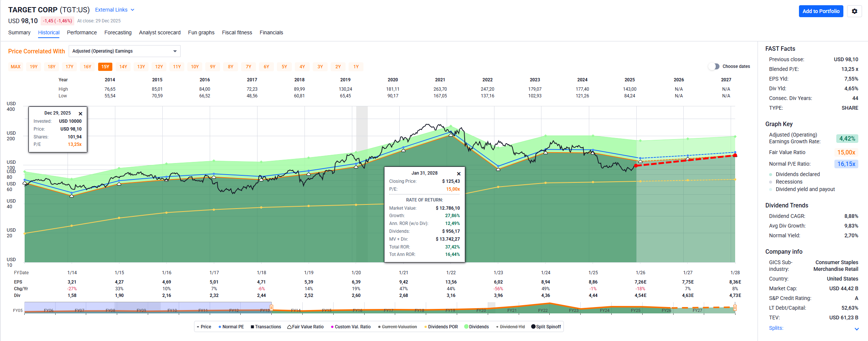Click the Add to Portfolio button
868x341 pixels.
pos(821,11)
